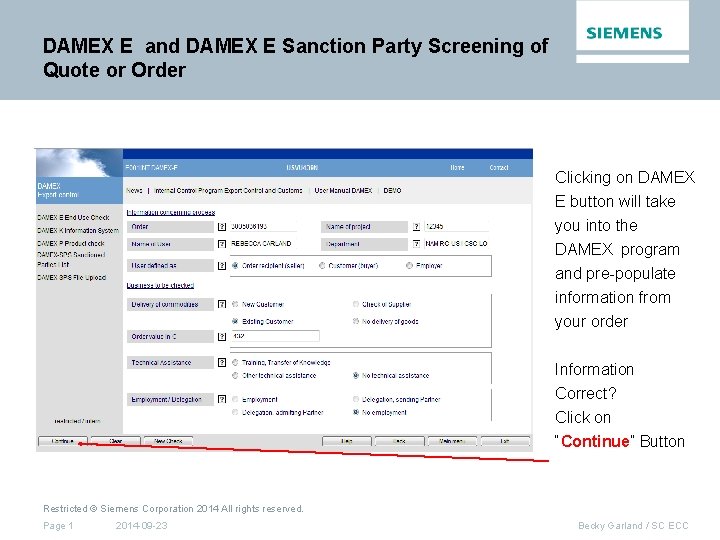Screen dimensions: 720x540
Task: Click the Name of project field
Action: [456, 226]
